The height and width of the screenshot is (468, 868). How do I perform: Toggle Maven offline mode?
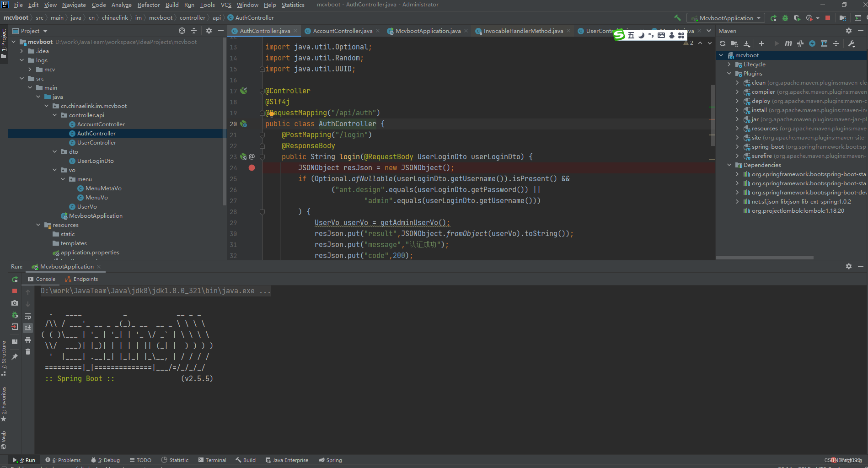tap(800, 43)
